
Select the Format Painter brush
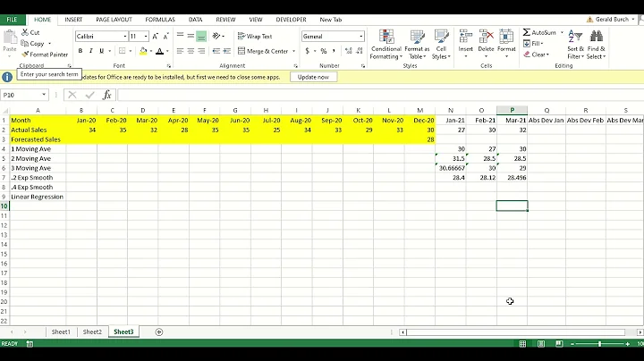[25, 55]
